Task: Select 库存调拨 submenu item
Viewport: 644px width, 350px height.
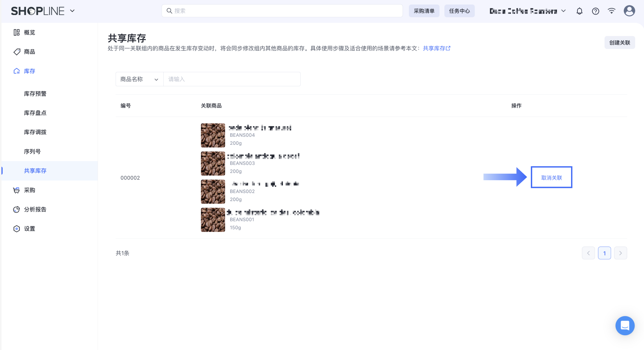Action: [35, 132]
